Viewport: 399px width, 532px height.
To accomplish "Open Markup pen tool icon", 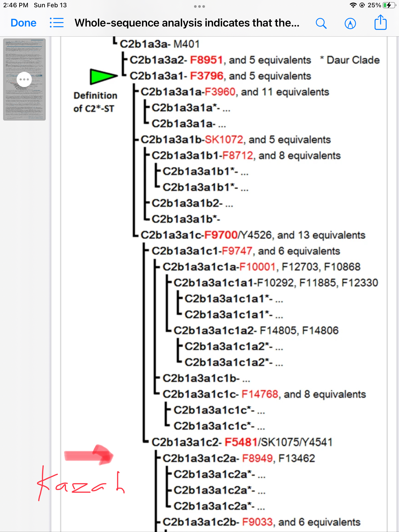I will (x=350, y=23).
